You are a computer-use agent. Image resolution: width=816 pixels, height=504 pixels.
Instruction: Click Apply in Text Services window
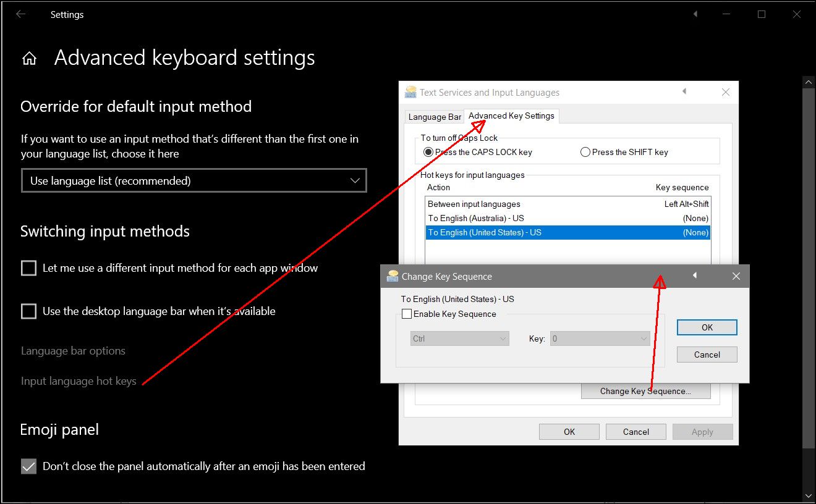coord(702,432)
